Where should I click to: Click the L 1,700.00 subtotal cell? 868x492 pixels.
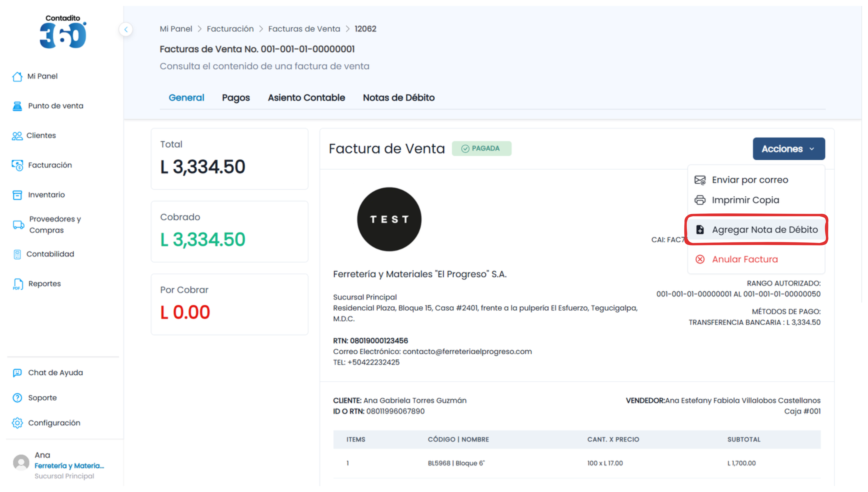pyautogui.click(x=741, y=463)
